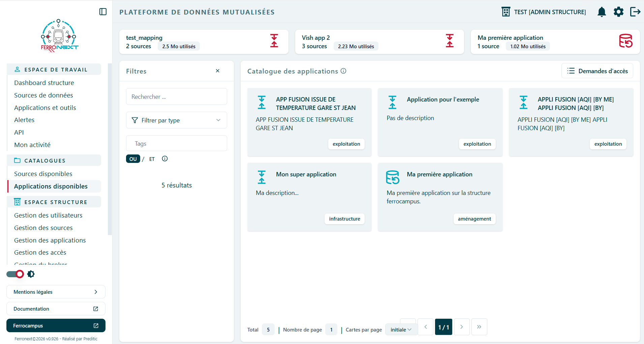
Task: Click icon of APP FUSION ISSUE DE TEMPERATURE card
Action: tap(262, 103)
